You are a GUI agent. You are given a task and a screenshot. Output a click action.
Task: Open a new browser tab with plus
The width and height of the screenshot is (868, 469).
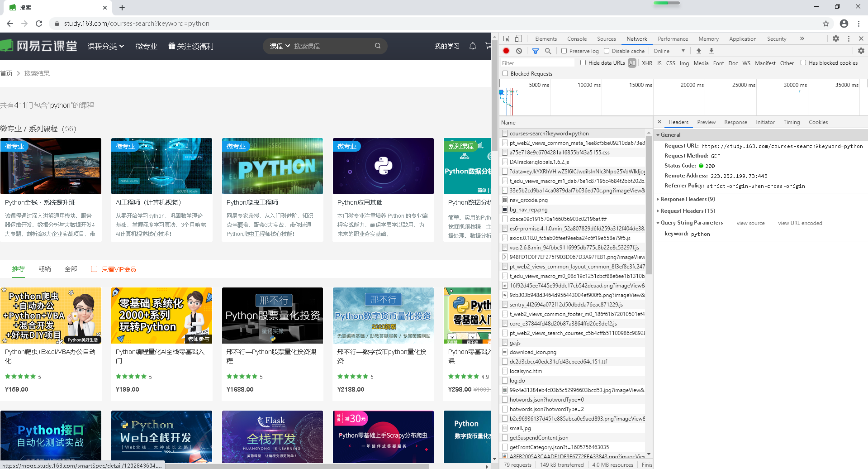[122, 8]
